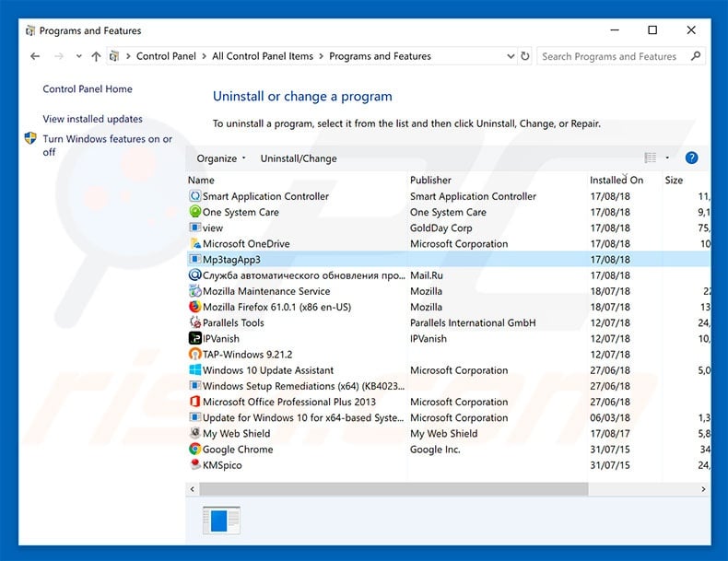The width and height of the screenshot is (728, 561).
Task: Select the Mp3tagApp3 entry name
Action: 231,260
